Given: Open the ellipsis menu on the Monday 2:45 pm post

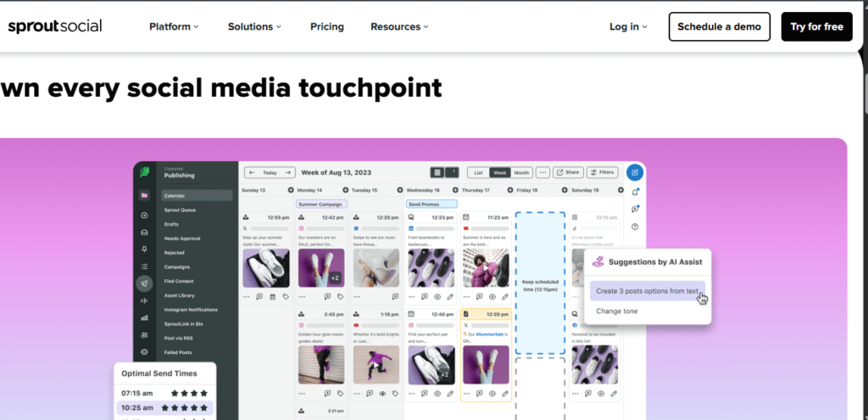Looking at the screenshot, I should point(302,394).
